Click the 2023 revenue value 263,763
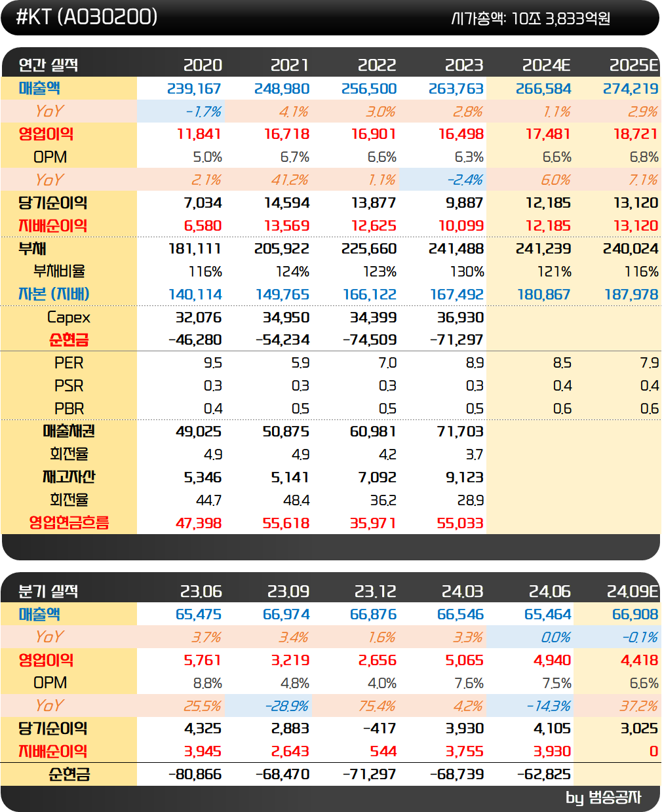 point(456,88)
